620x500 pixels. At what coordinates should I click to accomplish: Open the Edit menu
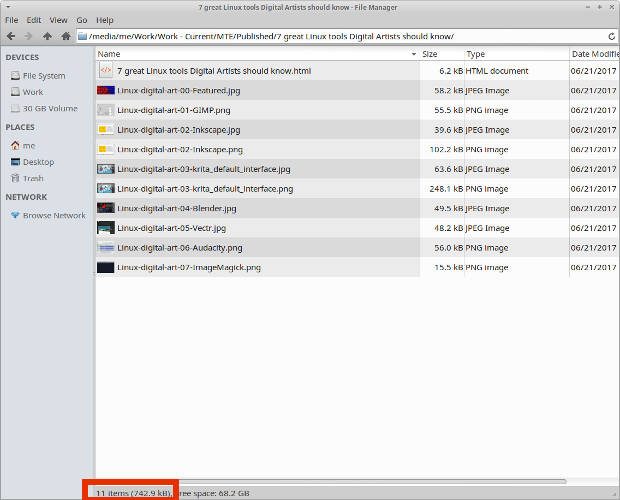coord(34,20)
